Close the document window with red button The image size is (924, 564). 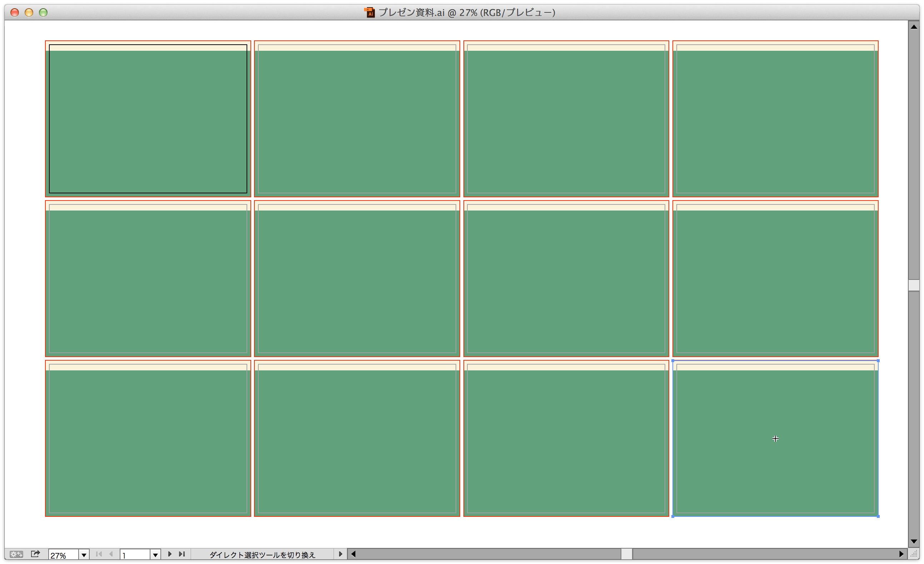click(15, 13)
